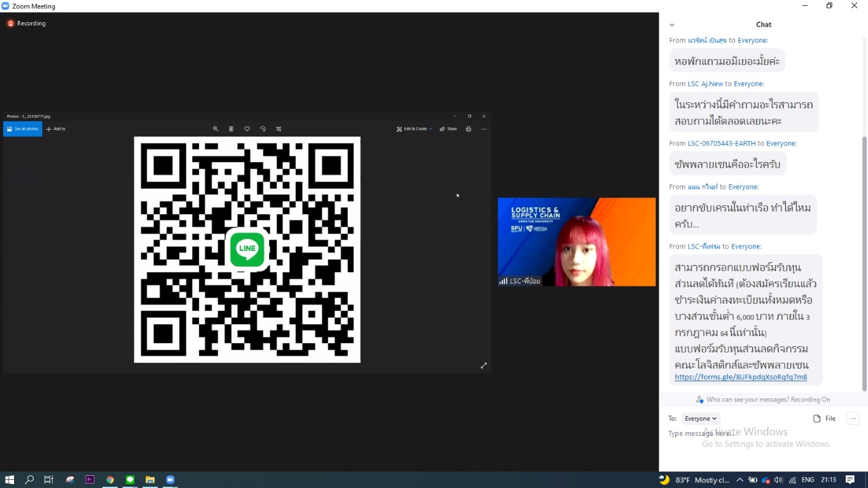This screenshot has width=868, height=488.
Task: Click the print icon in Photos toolbar
Action: click(469, 129)
